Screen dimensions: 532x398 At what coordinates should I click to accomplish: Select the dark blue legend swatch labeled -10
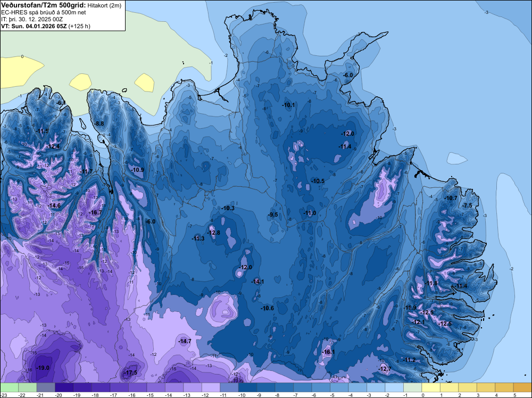coord(247,387)
